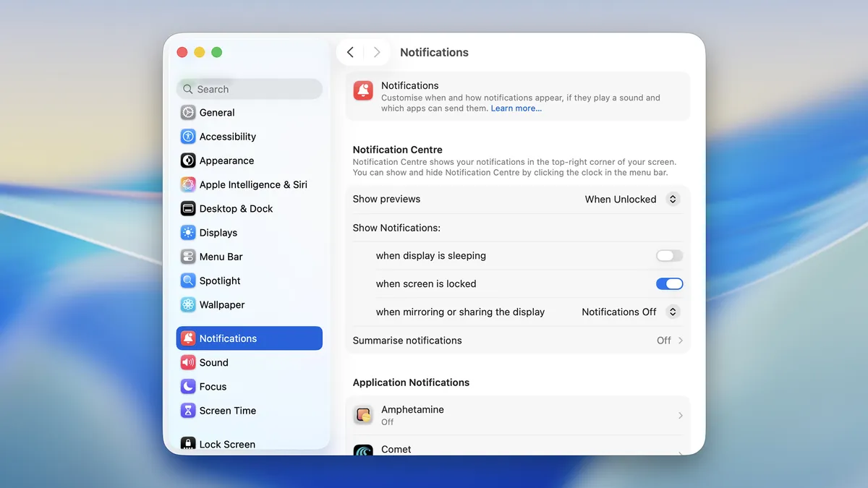Open General settings via gear icon
The image size is (868, 488).
(188, 113)
